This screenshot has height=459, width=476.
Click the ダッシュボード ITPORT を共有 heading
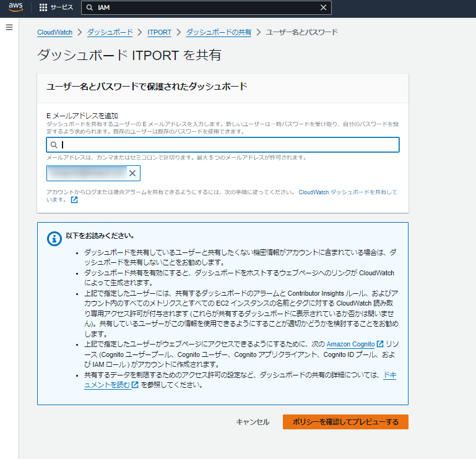129,55
